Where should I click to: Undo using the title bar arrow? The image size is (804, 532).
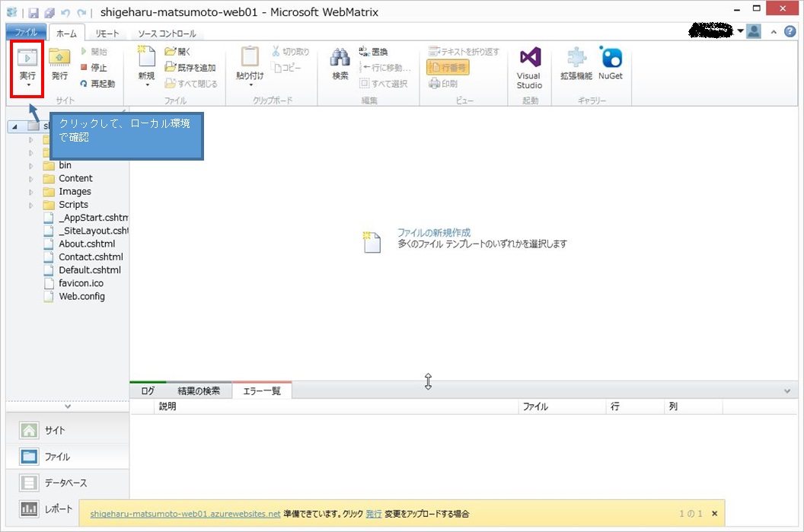pos(65,13)
